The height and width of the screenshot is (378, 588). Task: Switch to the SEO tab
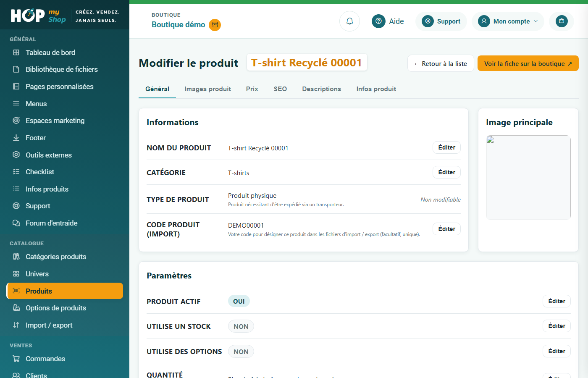pos(280,89)
